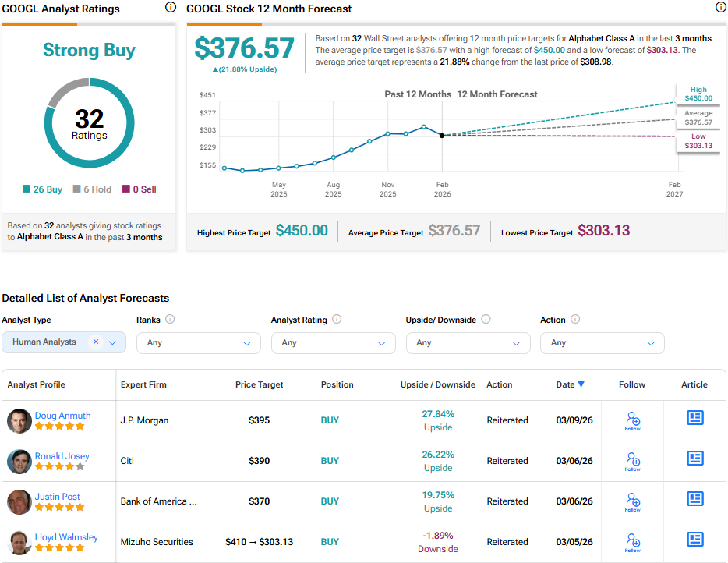728x563 pixels.
Task: Click info icon beside GOOGL Analyst Ratings
Action: [171, 8]
